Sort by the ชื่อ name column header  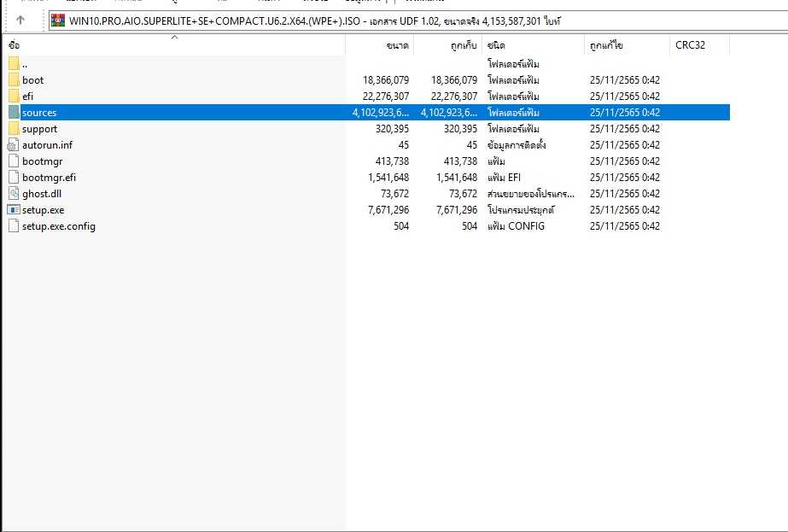tap(174, 44)
